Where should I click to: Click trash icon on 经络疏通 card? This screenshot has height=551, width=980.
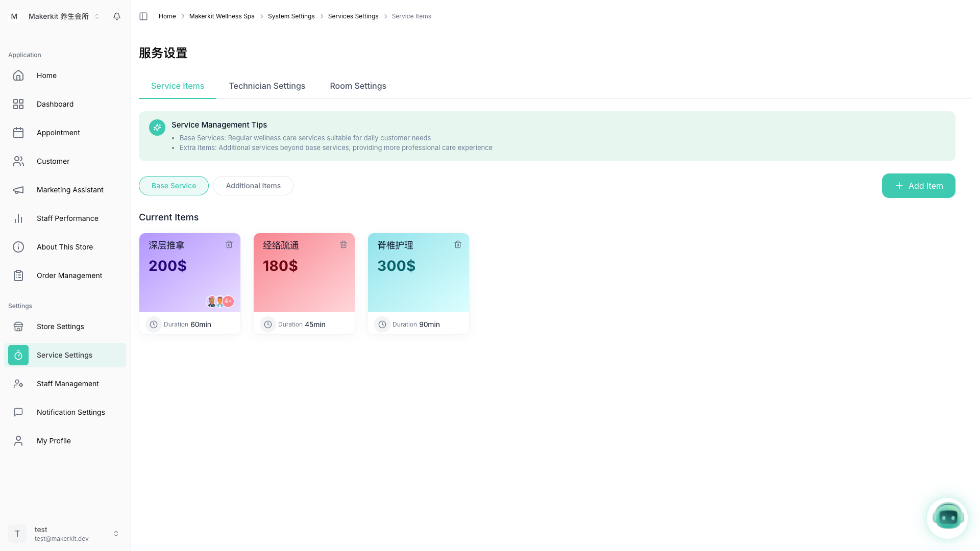(344, 245)
